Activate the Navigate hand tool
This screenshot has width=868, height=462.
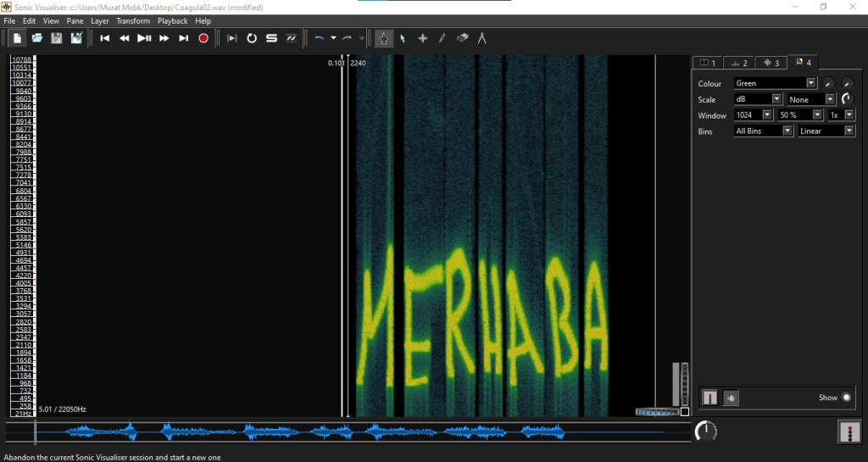(x=383, y=38)
